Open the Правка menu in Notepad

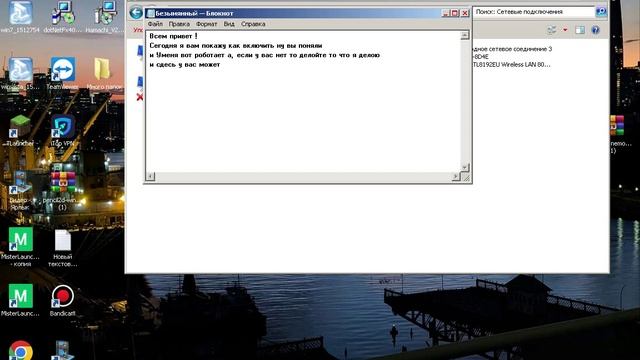click(x=179, y=24)
